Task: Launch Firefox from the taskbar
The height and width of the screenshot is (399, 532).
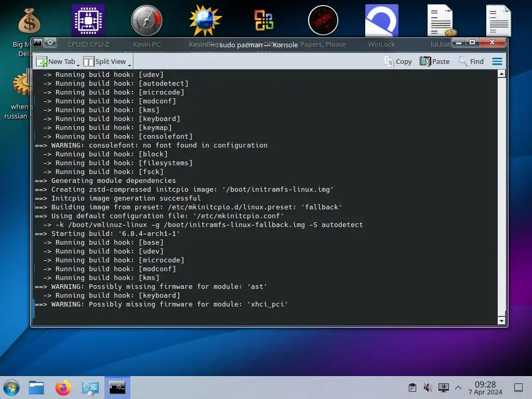Action: point(63,388)
